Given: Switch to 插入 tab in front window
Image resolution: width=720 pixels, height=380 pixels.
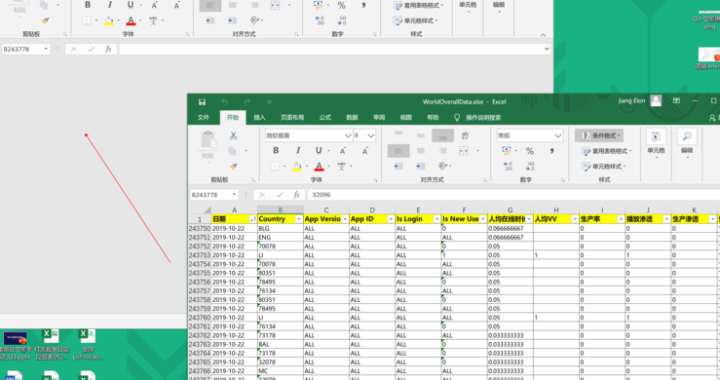Looking at the screenshot, I should click(x=259, y=117).
